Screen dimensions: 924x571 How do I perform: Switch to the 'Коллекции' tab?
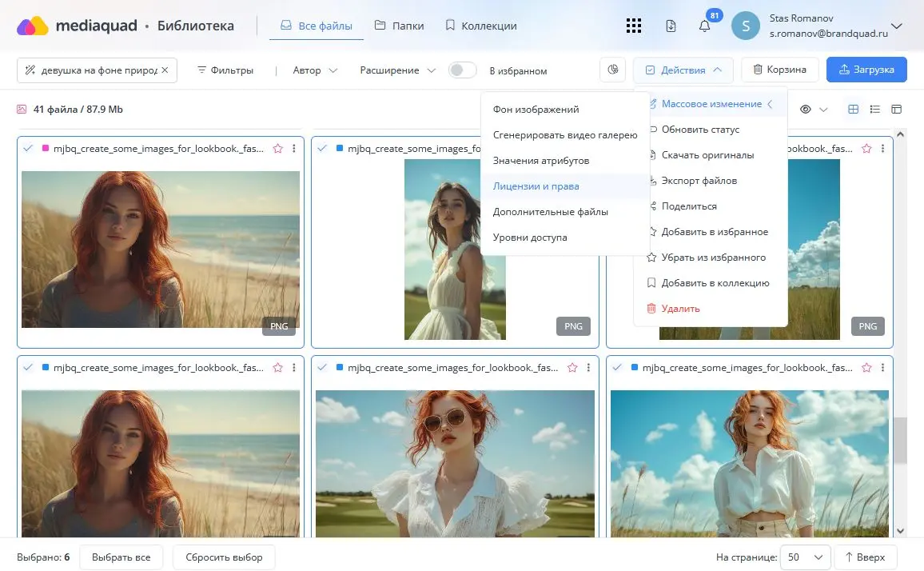[x=481, y=26]
